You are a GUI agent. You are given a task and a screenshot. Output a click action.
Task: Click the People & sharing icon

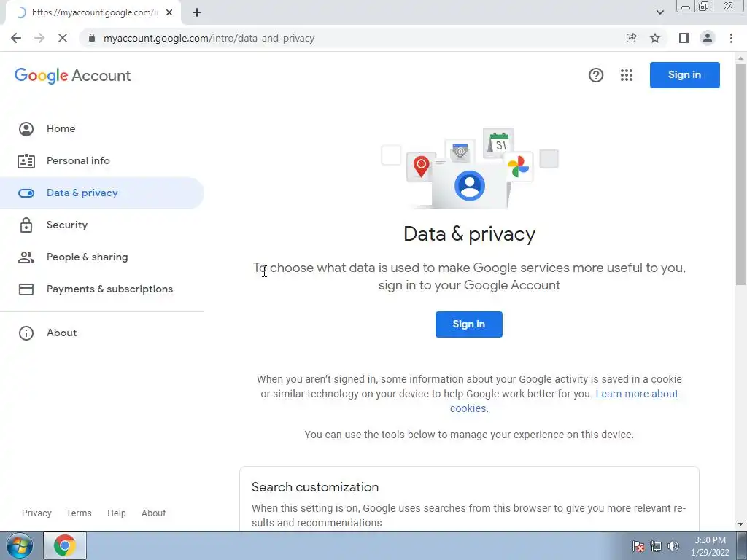[x=26, y=257]
